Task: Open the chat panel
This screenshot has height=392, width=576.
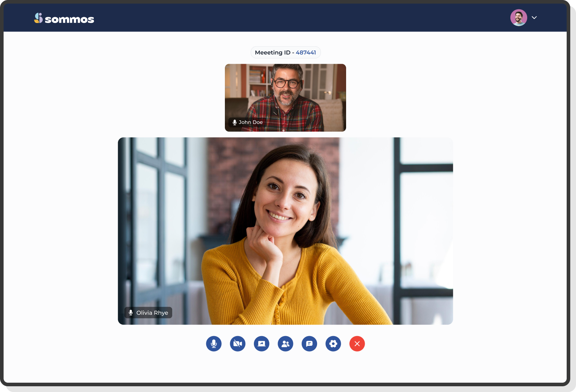Action: [x=309, y=344]
